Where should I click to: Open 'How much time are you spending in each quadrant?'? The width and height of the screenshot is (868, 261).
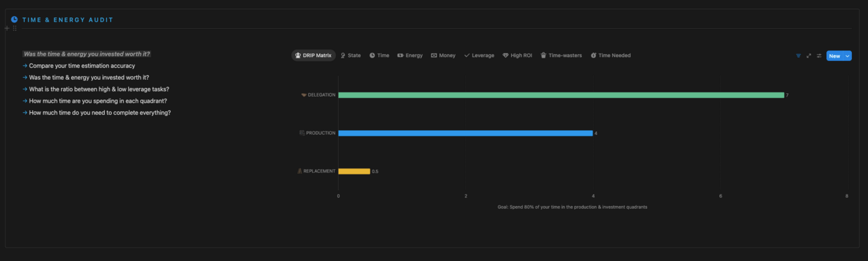[98, 101]
